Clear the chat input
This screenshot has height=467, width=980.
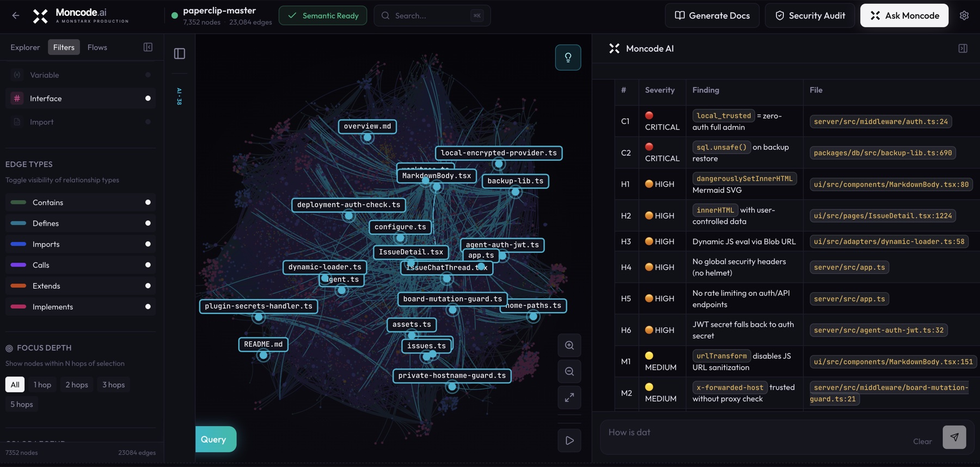pyautogui.click(x=922, y=441)
